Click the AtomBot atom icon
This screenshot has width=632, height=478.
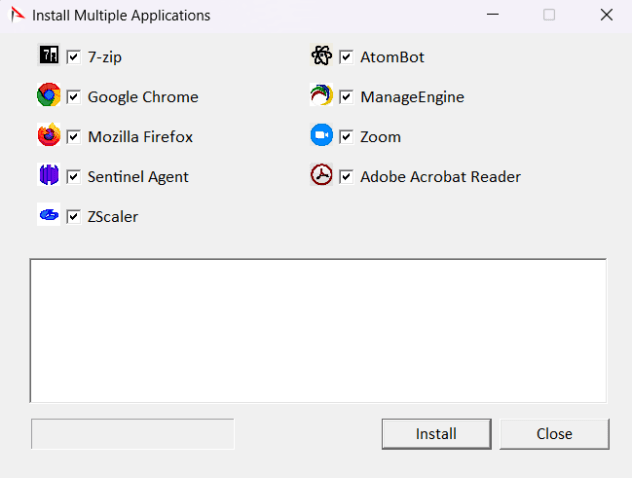tap(321, 56)
